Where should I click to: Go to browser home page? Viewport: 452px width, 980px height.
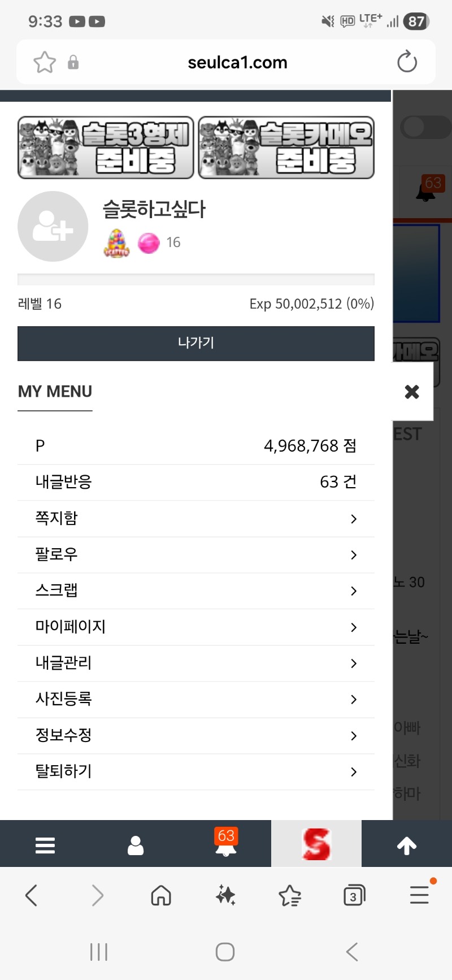(161, 895)
